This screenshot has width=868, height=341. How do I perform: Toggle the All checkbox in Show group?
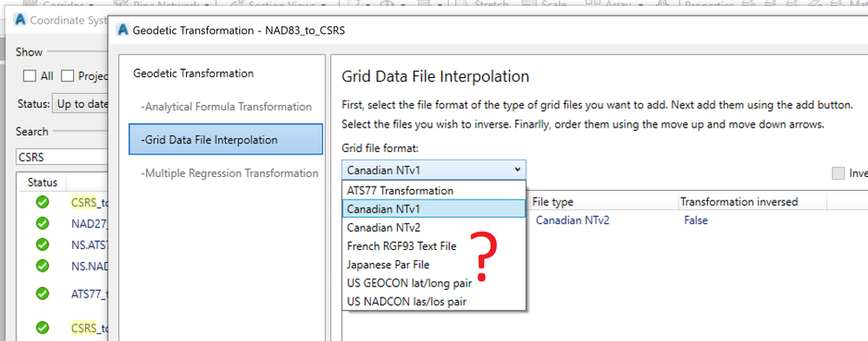coord(30,76)
